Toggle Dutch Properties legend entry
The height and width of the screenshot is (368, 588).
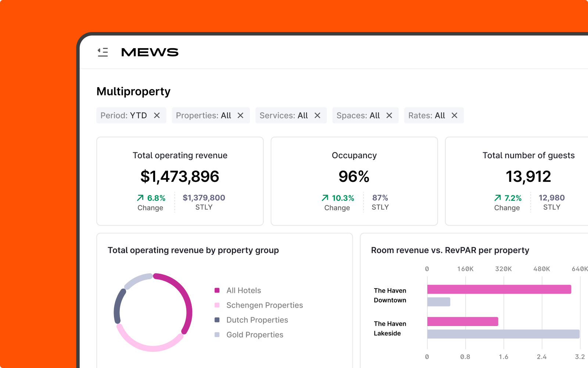257,320
